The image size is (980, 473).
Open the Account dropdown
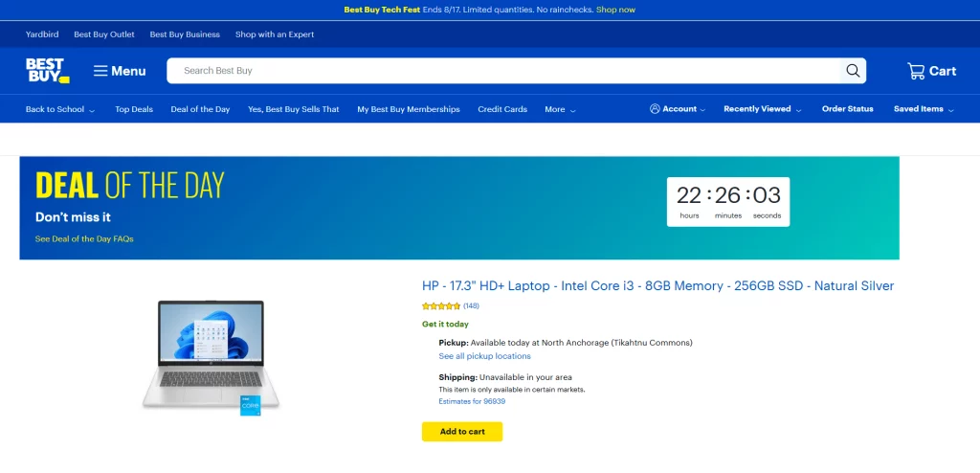(678, 109)
